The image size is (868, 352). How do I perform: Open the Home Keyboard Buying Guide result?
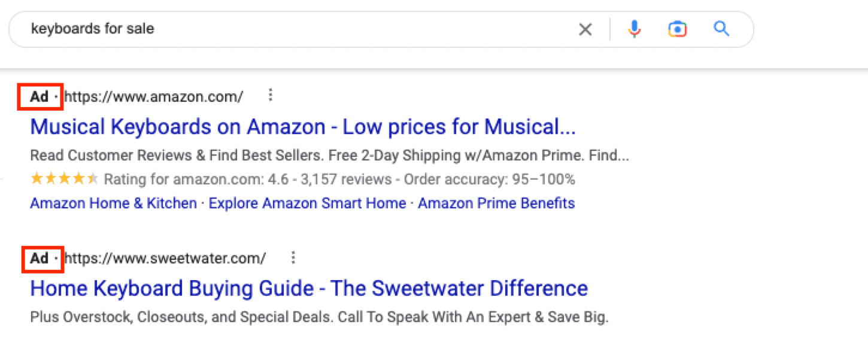point(308,288)
